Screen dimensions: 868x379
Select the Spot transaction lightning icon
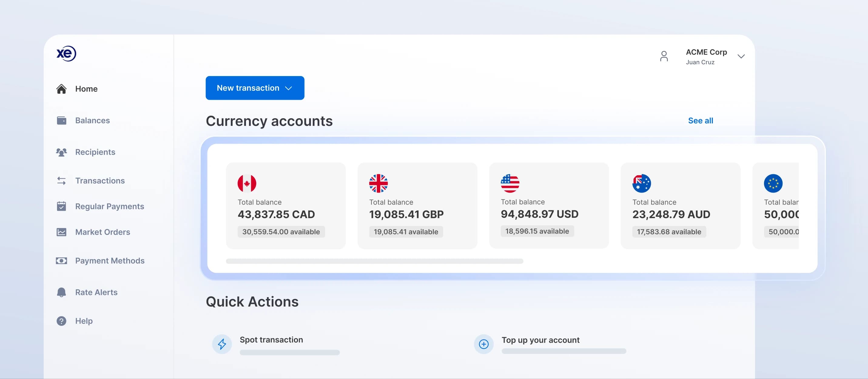[x=222, y=344]
